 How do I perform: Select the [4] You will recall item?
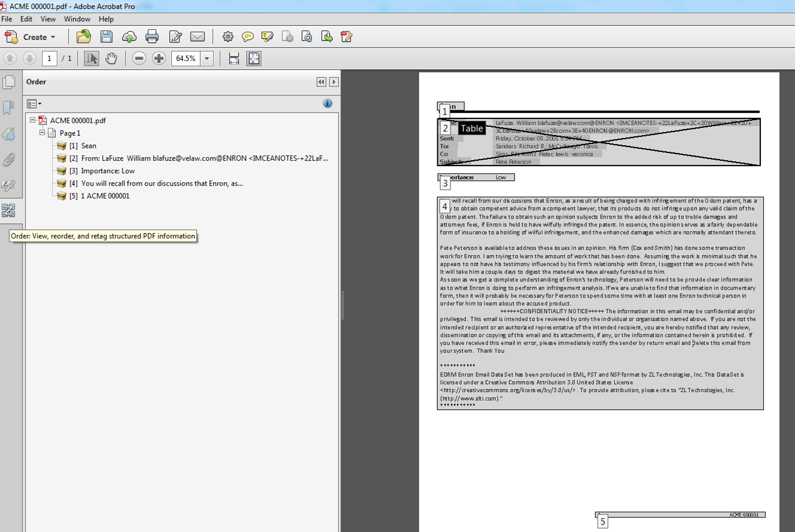point(156,183)
